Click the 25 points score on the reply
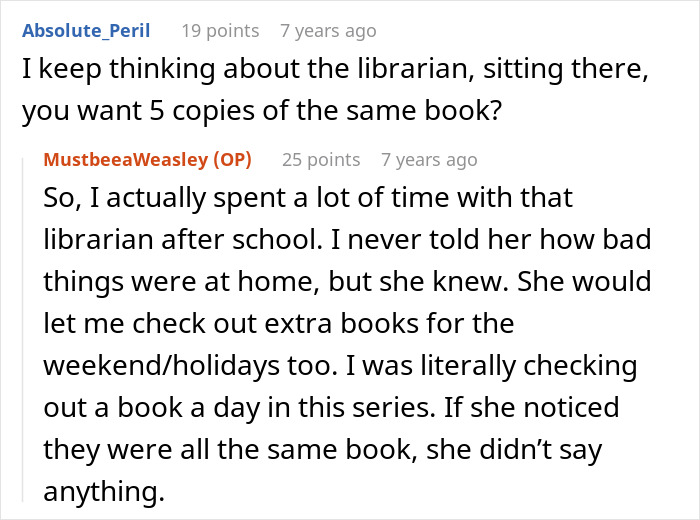This screenshot has width=700, height=520. [x=321, y=159]
